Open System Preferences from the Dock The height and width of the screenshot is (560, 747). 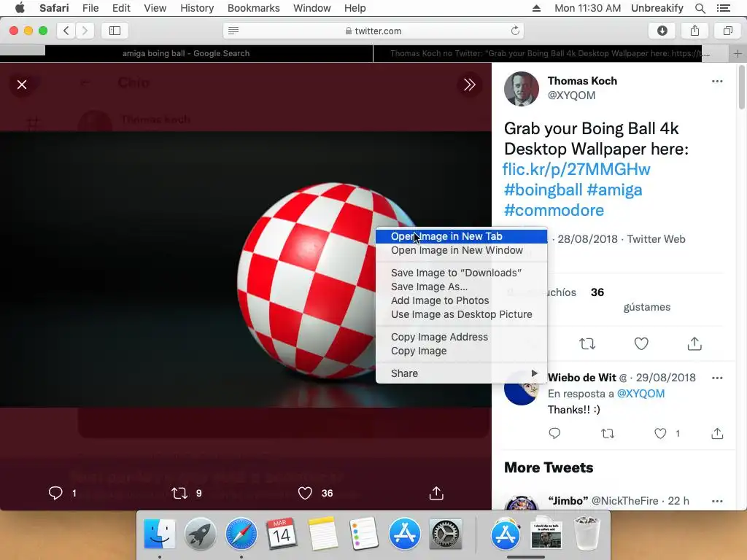[x=446, y=533]
